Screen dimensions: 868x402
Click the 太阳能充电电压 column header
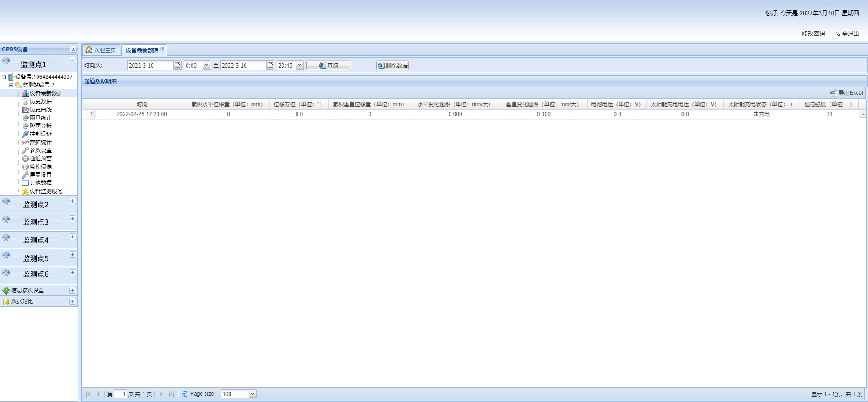click(685, 104)
